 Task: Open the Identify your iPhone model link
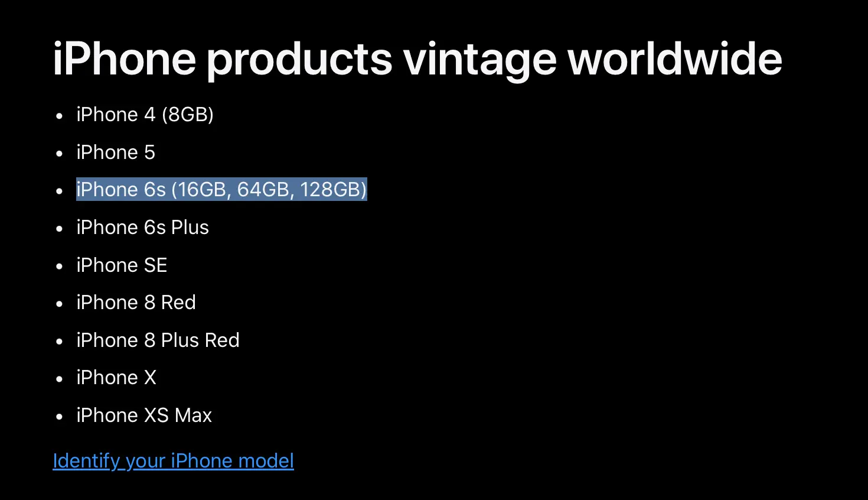(x=173, y=461)
